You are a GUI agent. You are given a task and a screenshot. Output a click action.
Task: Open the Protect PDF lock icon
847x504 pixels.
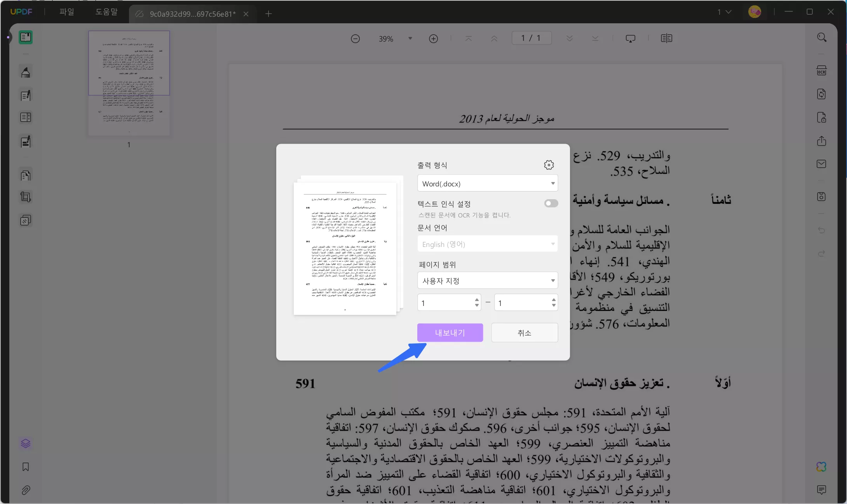821,117
